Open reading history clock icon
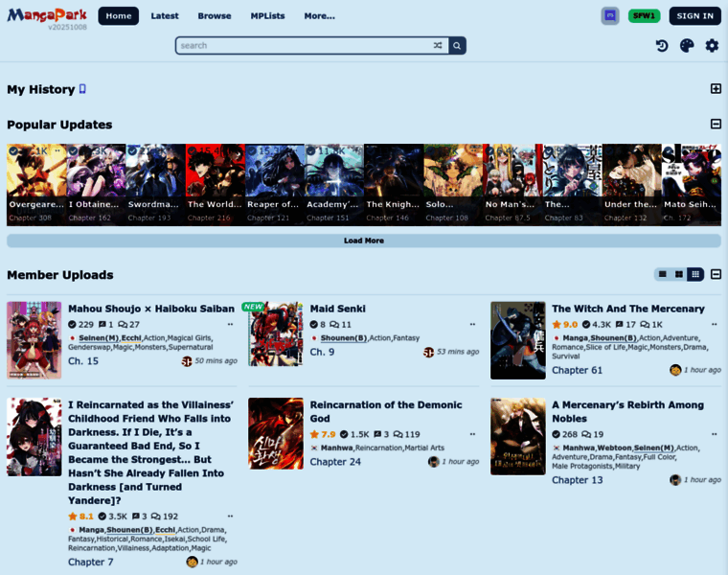Screen dimensions: 728x575 tap(662, 45)
